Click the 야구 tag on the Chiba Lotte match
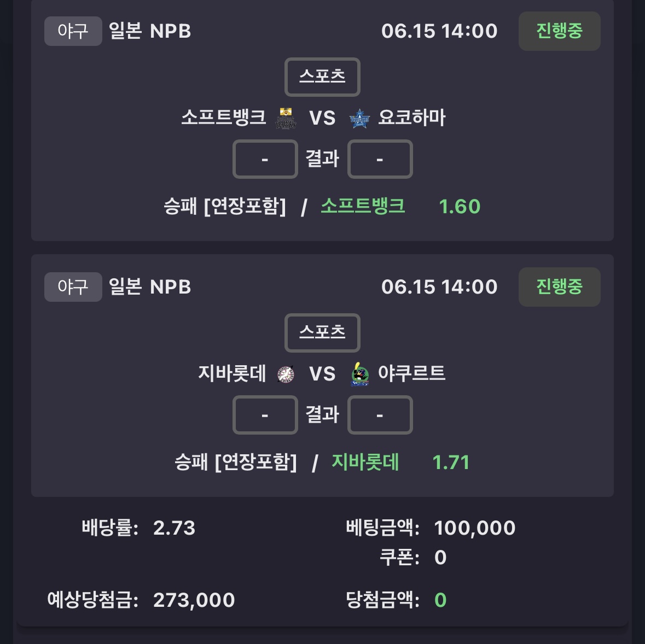 pos(73,287)
